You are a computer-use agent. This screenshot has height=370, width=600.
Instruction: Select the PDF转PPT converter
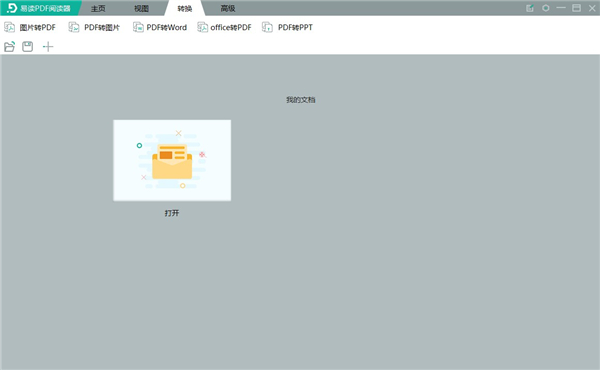point(287,28)
